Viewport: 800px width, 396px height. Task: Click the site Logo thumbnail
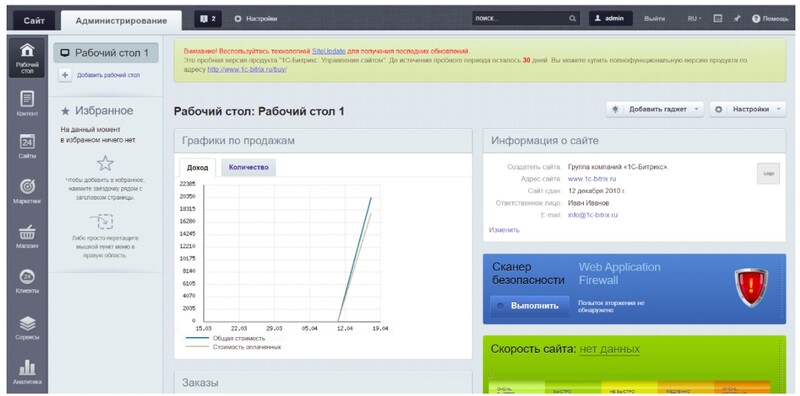click(768, 174)
